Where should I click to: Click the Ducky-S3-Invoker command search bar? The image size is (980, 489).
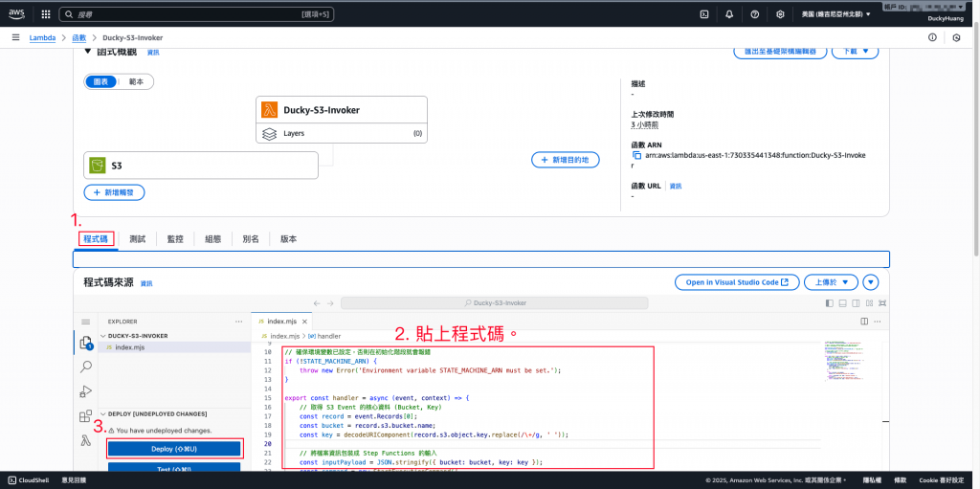495,302
